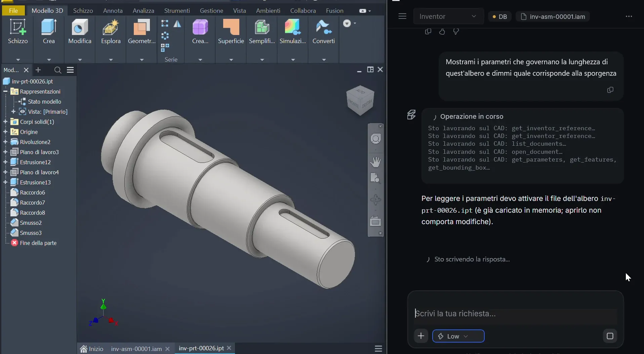This screenshot has width=644, height=354.
Task: Click the zoom window tool in navigation bar
Action: (x=375, y=178)
